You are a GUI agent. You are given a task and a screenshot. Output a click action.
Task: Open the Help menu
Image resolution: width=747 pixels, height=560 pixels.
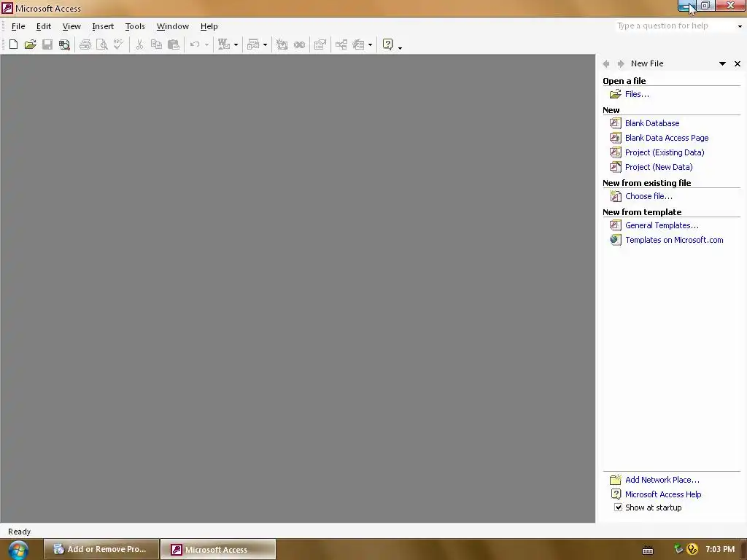(x=209, y=26)
